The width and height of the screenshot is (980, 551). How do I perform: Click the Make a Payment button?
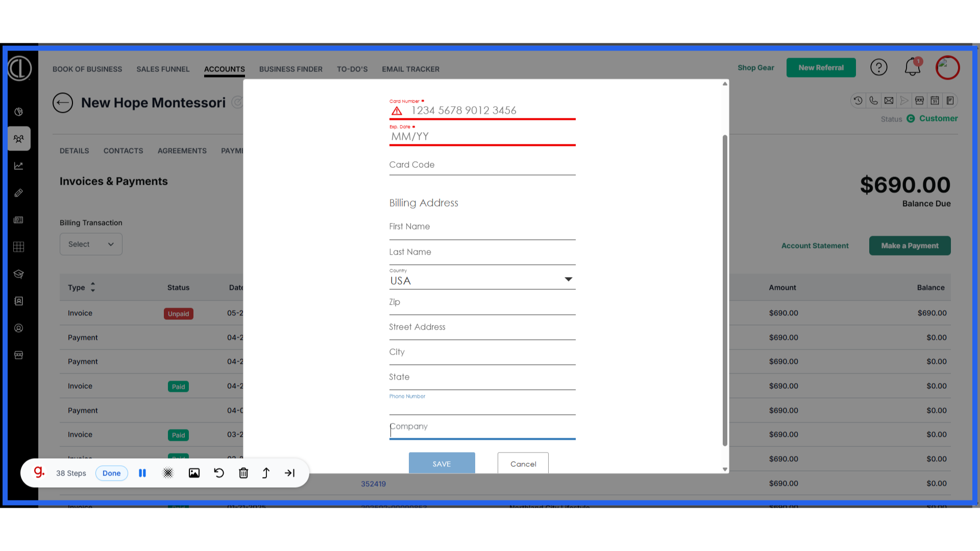[x=910, y=245]
